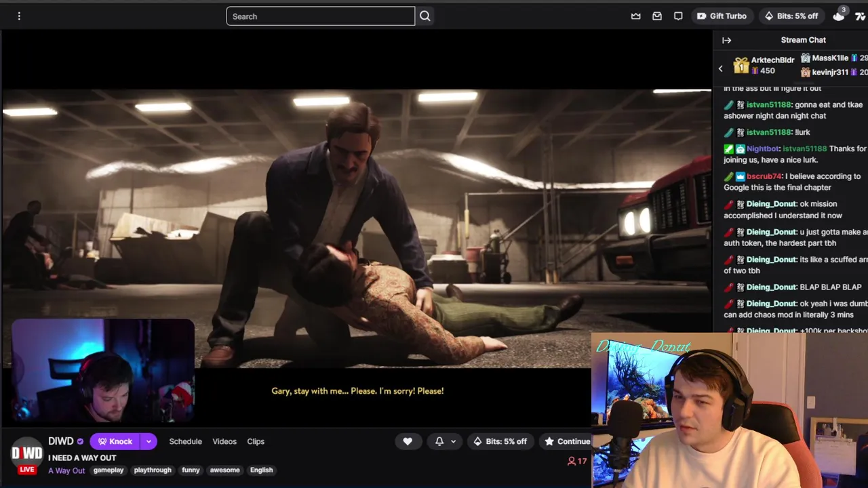Open the whispers chat bubble icon

click(x=678, y=16)
